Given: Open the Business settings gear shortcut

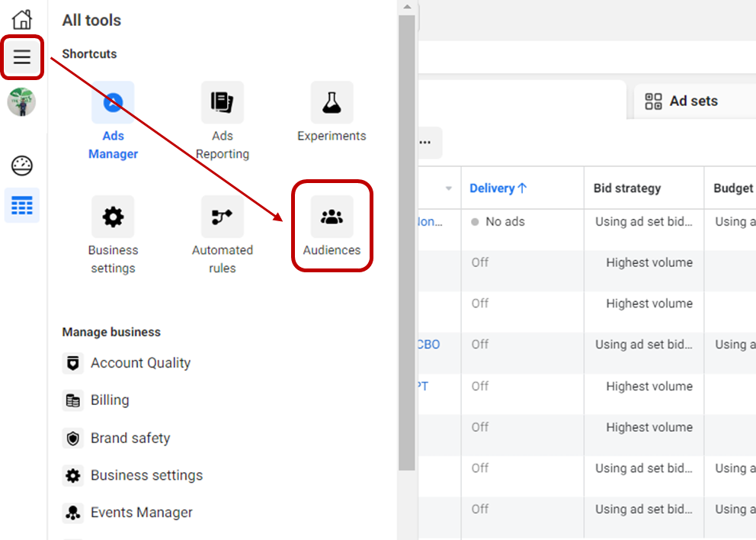Looking at the screenshot, I should click(113, 235).
